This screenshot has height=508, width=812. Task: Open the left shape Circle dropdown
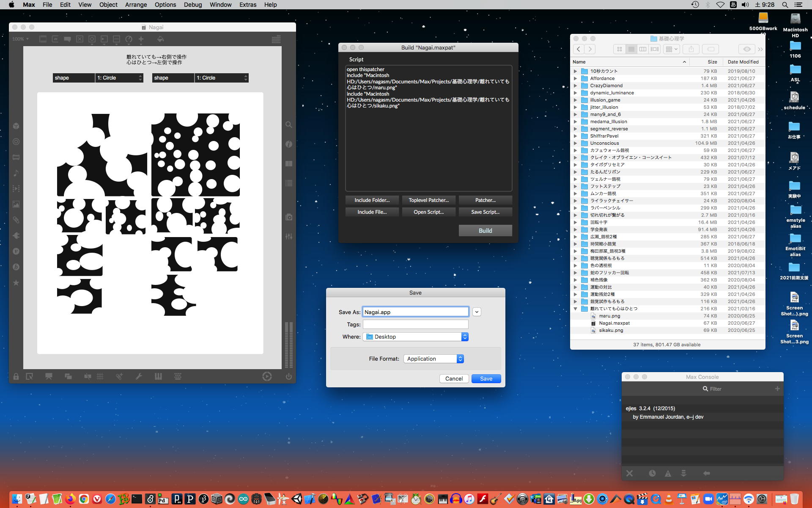click(x=119, y=78)
